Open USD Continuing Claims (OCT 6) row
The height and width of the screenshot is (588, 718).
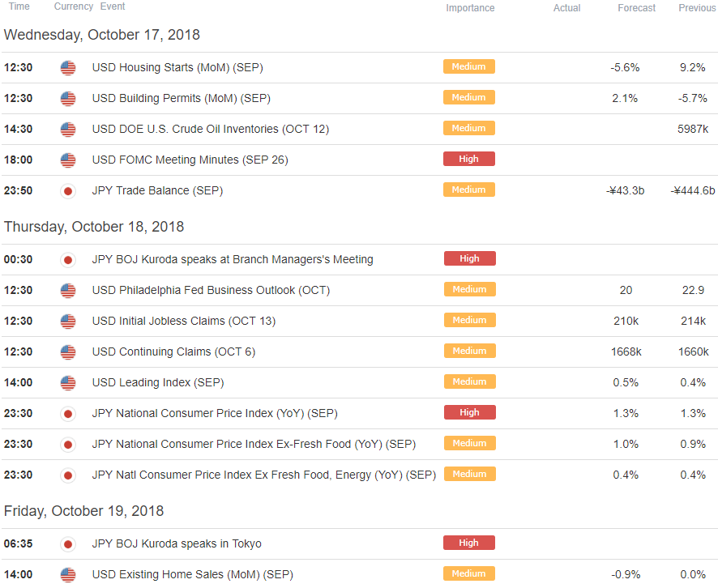click(359, 352)
